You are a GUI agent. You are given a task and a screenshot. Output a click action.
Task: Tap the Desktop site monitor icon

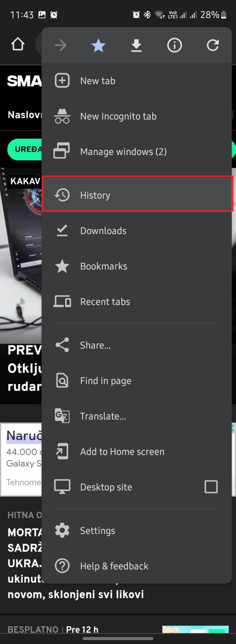(x=62, y=487)
